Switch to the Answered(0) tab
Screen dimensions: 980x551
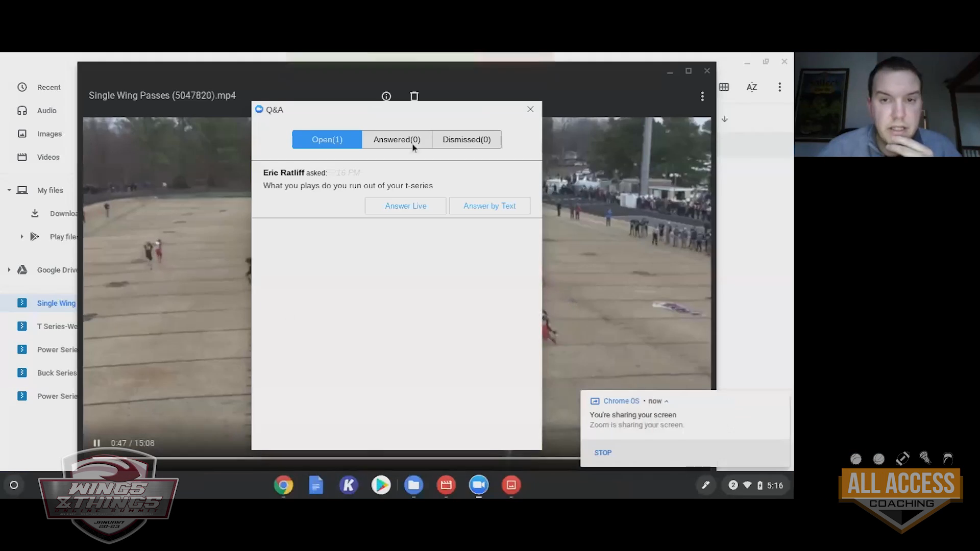pyautogui.click(x=397, y=139)
